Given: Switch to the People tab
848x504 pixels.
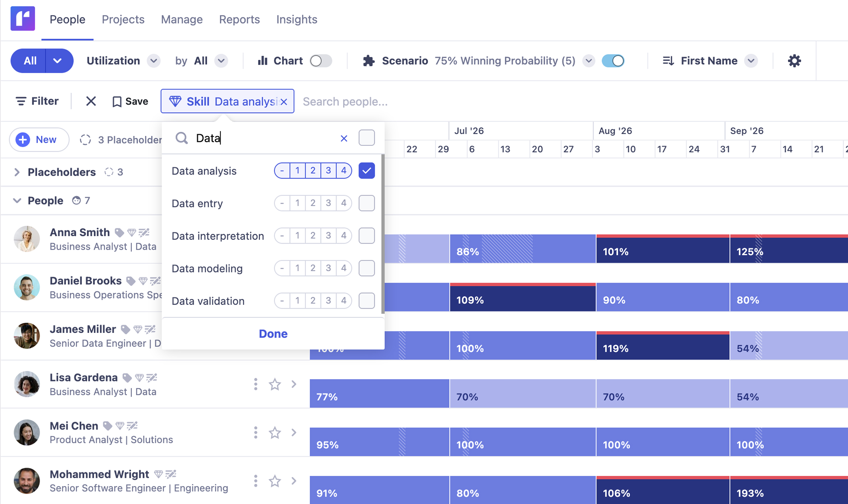Looking at the screenshot, I should coord(67,19).
